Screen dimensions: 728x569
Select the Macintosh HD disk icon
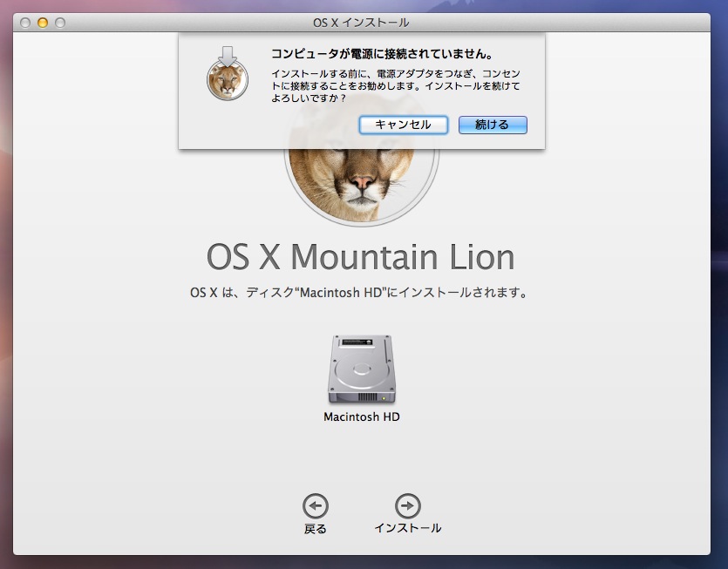362,369
